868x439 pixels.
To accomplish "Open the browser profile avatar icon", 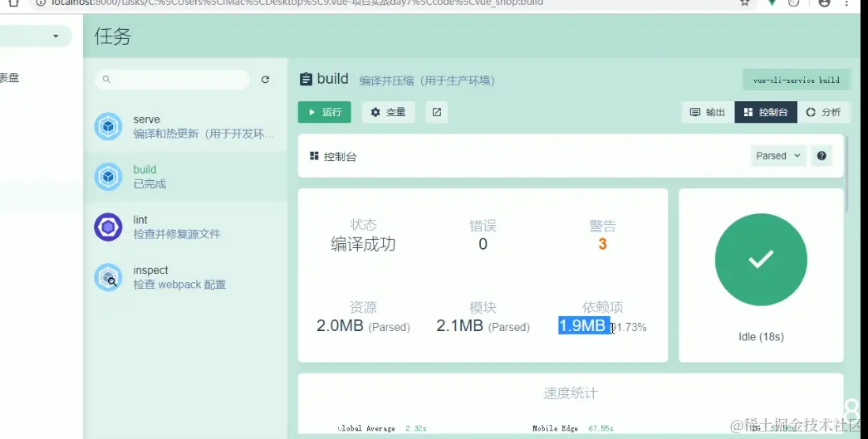I will point(824,2).
